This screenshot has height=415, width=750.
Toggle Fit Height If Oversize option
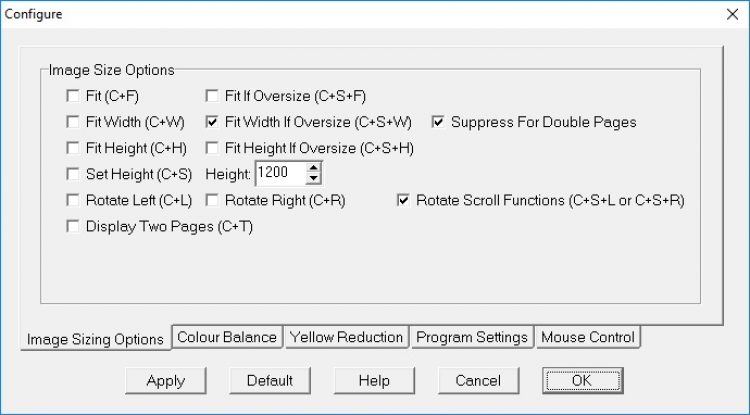212,149
